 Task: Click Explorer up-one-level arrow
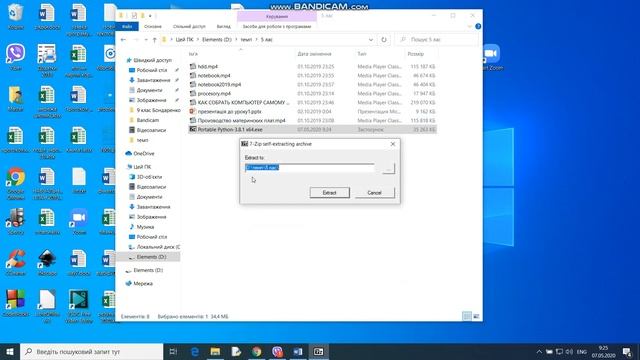pos(154,40)
